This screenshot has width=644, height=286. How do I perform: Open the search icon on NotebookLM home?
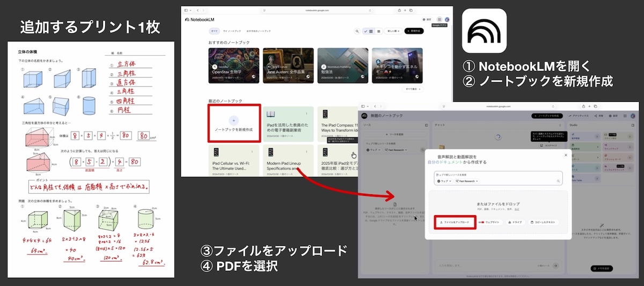357,31
